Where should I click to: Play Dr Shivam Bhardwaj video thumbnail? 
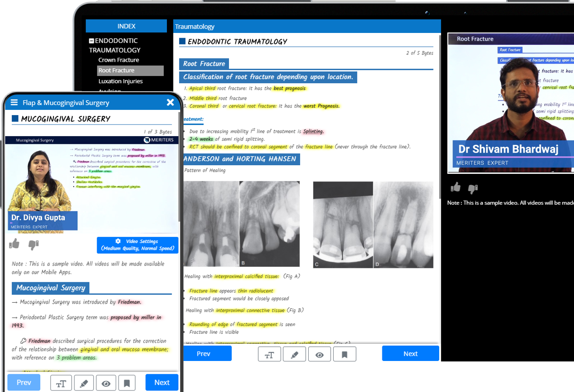[510, 103]
